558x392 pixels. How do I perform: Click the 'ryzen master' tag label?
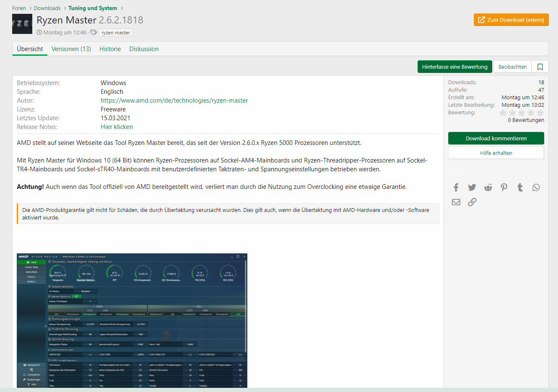pos(116,33)
